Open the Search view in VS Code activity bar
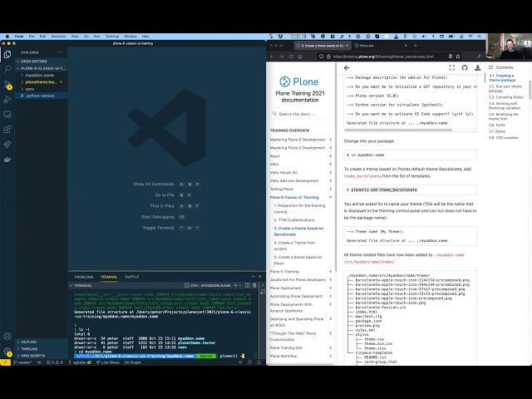 pyautogui.click(x=7, y=70)
